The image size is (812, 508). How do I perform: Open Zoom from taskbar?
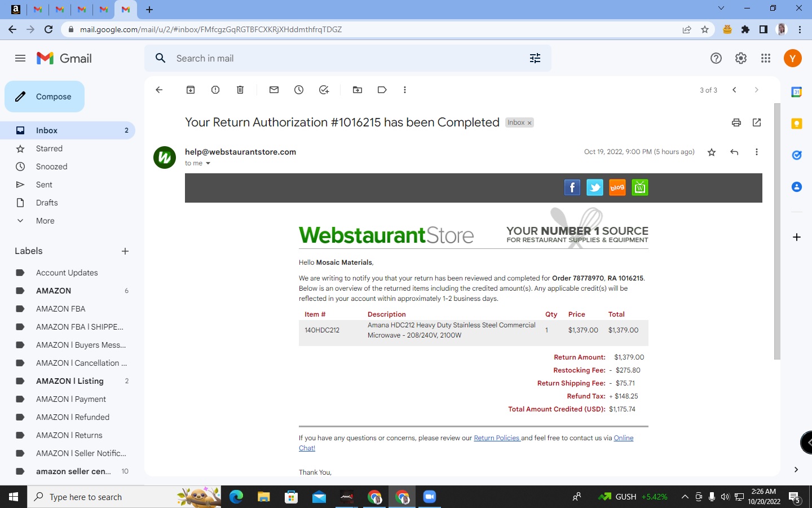[430, 497]
